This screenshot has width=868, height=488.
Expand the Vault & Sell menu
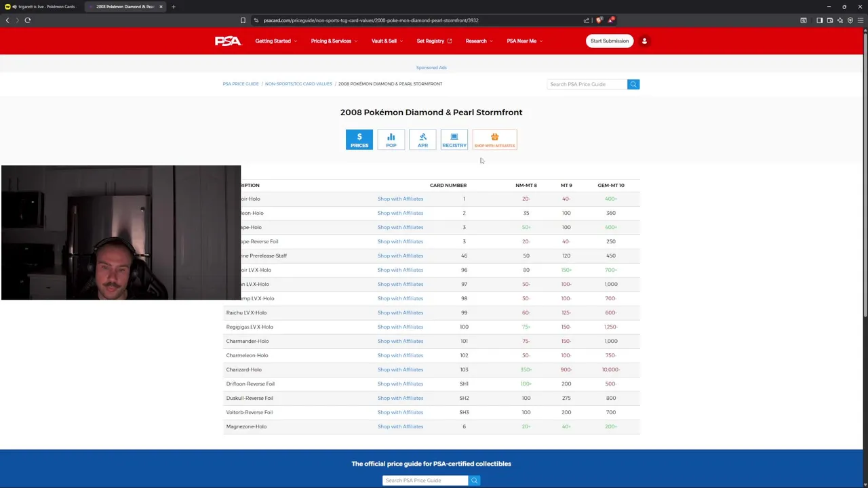(387, 41)
